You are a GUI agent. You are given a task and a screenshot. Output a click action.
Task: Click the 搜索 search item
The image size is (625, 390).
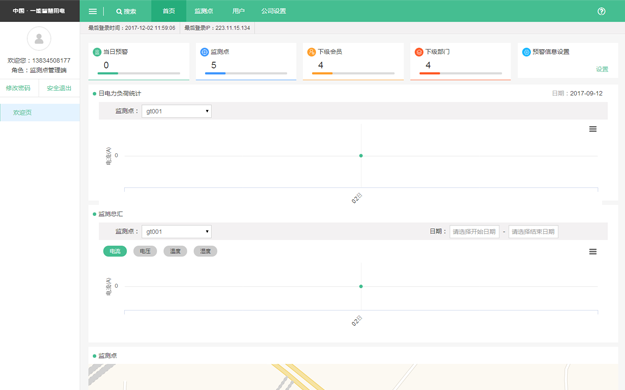pos(126,12)
